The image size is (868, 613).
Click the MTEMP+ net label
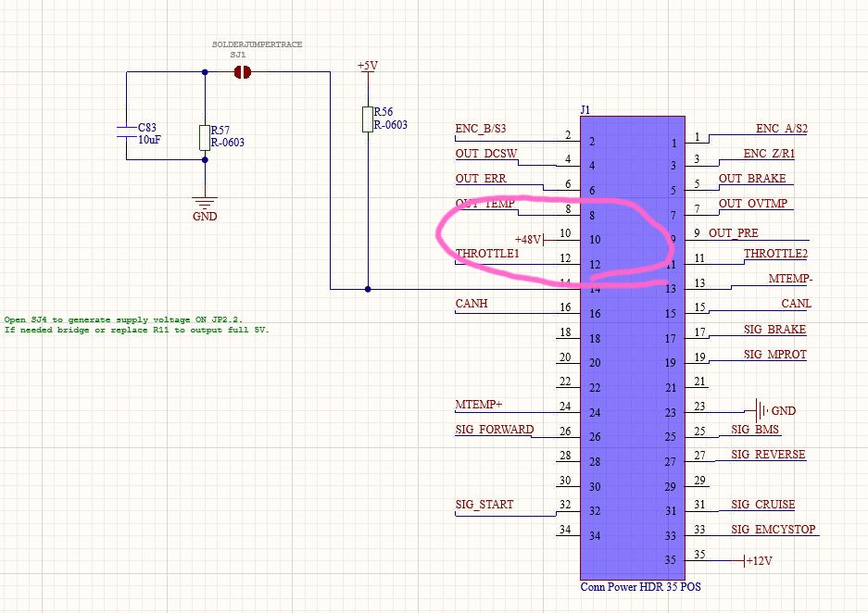click(x=480, y=405)
